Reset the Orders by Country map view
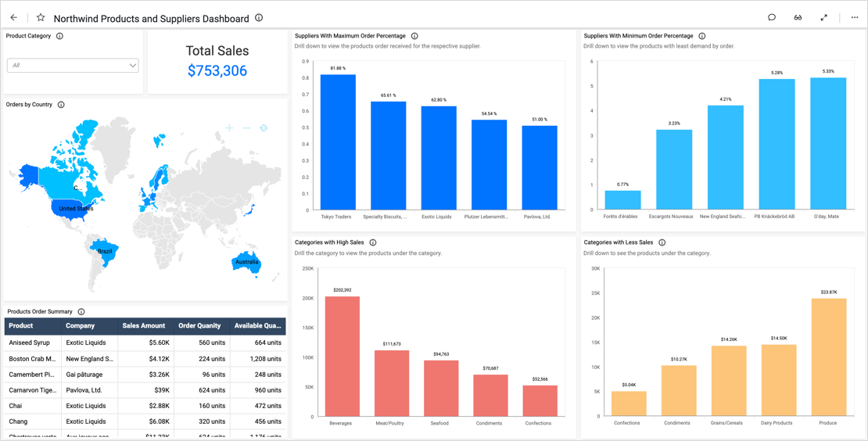 pos(264,127)
